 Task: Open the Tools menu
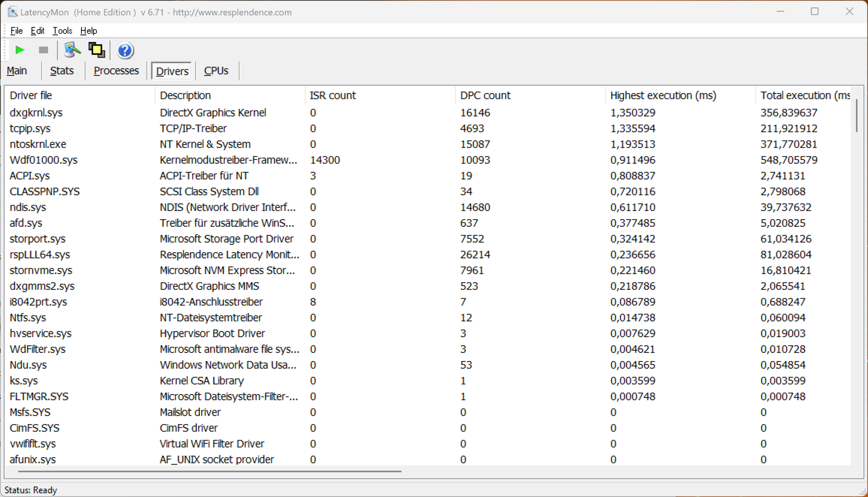coord(62,31)
